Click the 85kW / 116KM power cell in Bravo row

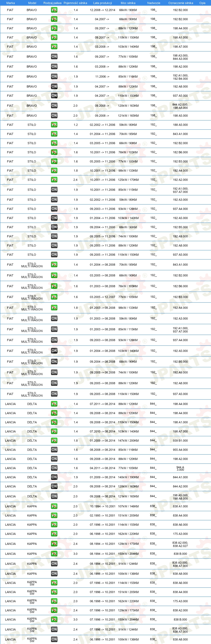point(128,77)
